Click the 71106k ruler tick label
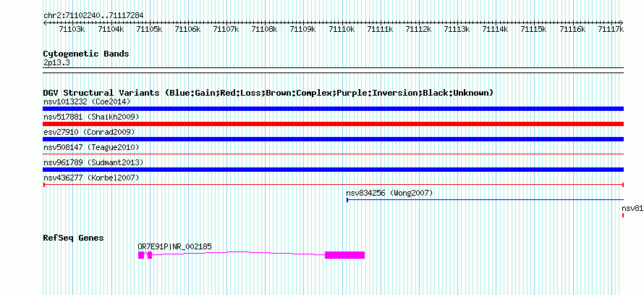 [187, 29]
